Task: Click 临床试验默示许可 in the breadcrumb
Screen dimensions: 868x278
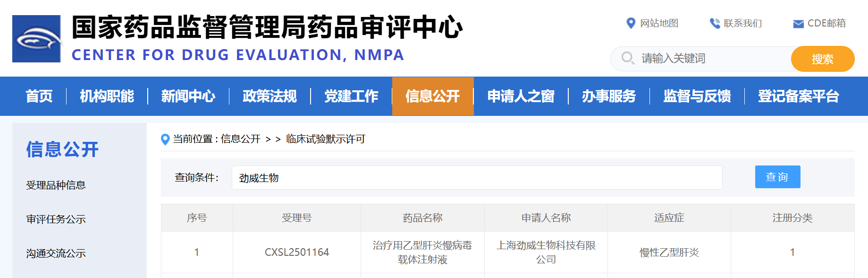Action: point(326,139)
